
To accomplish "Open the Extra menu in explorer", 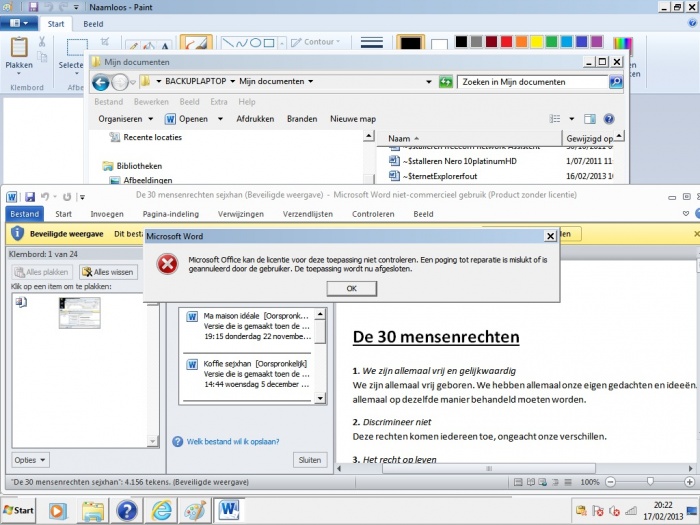I will coord(219,102).
